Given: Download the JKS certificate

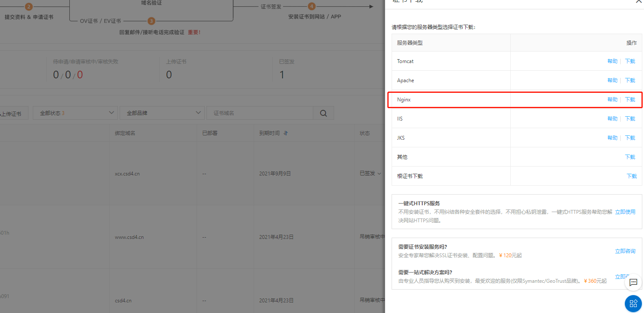Looking at the screenshot, I should (x=630, y=138).
